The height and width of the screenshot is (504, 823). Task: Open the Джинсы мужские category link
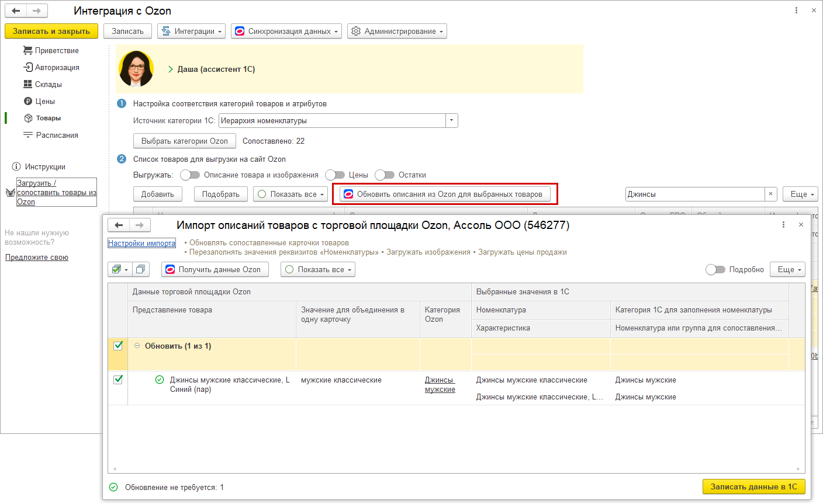point(440,384)
